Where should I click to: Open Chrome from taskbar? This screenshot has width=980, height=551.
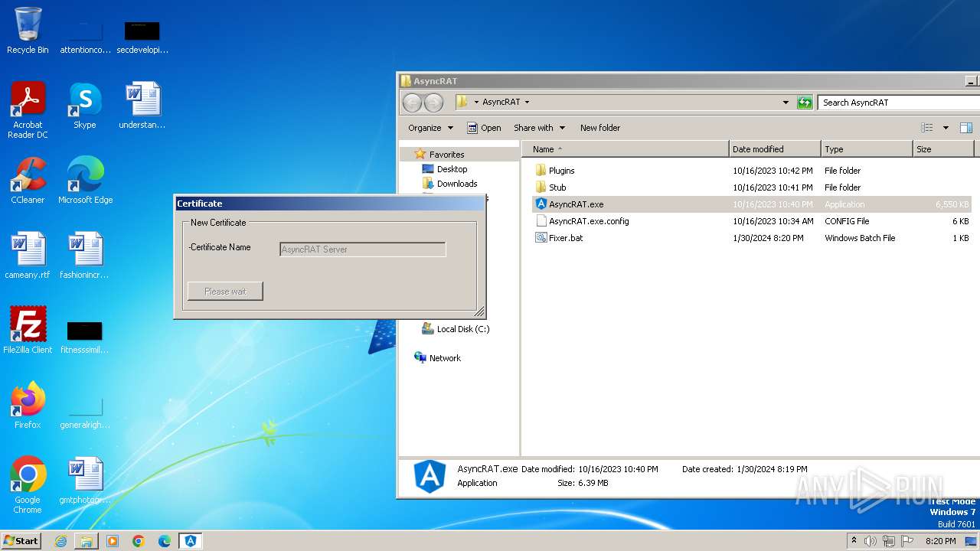139,541
